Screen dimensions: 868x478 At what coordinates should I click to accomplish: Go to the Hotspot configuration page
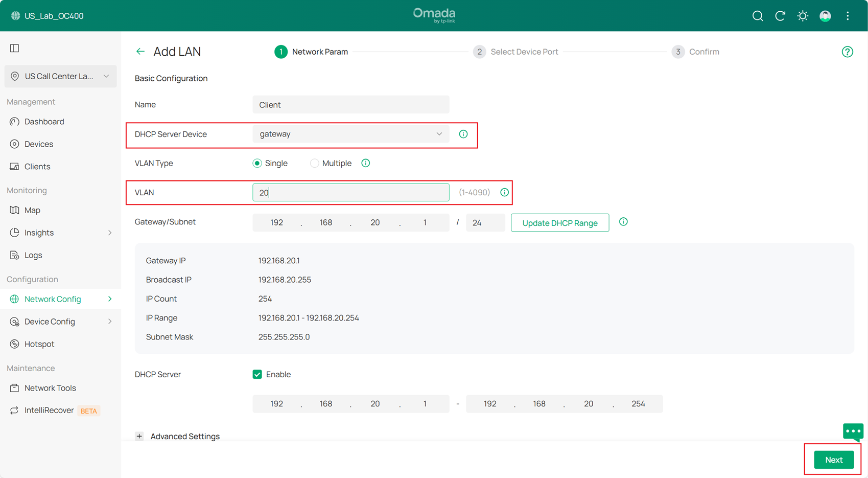[x=39, y=344]
